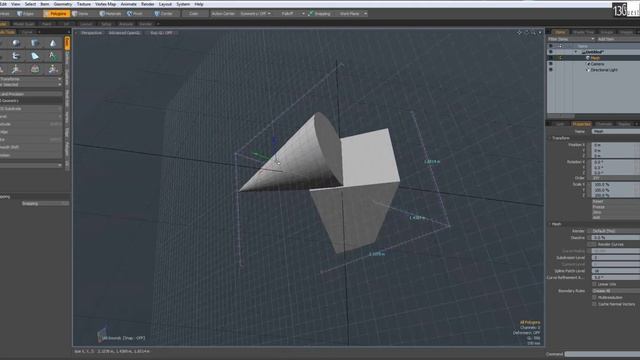Open the Vertex Map menu
Viewport: 640px width, 360px height.
(x=106, y=4)
